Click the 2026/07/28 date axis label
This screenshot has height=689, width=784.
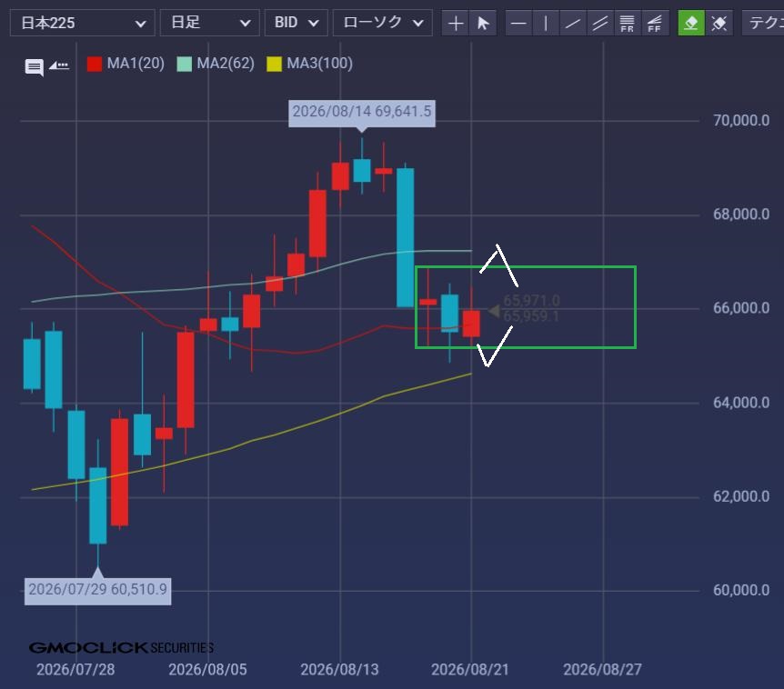click(x=75, y=670)
